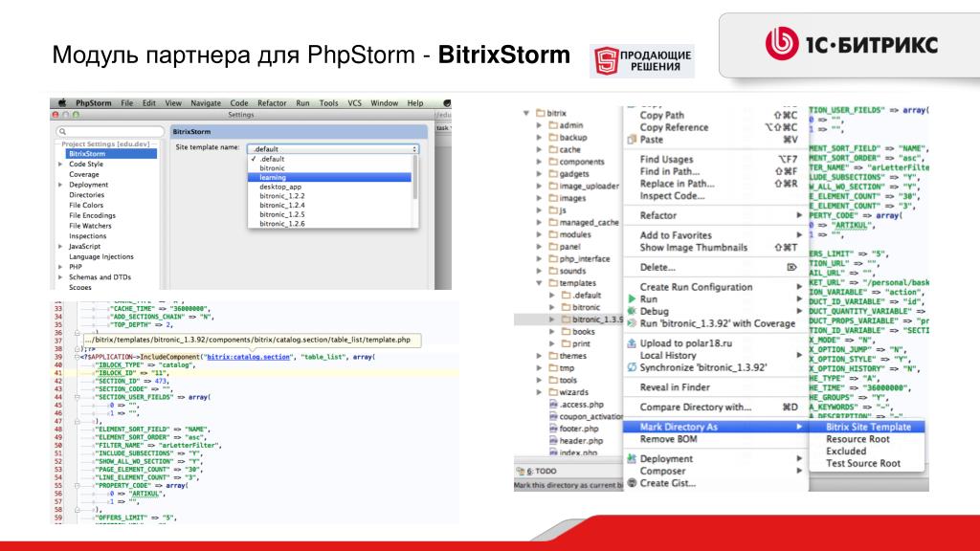Open the Apple menu icon
This screenshot has width=980, height=551.
[x=62, y=103]
